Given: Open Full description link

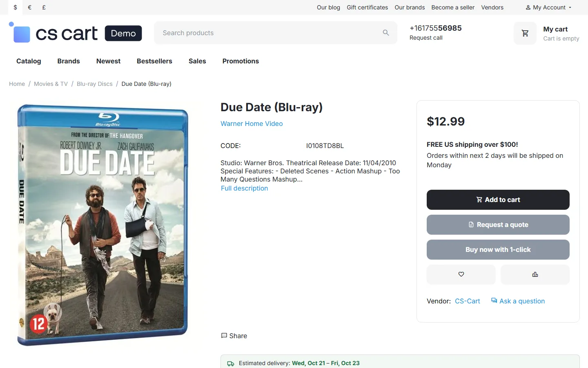Looking at the screenshot, I should coord(245,188).
